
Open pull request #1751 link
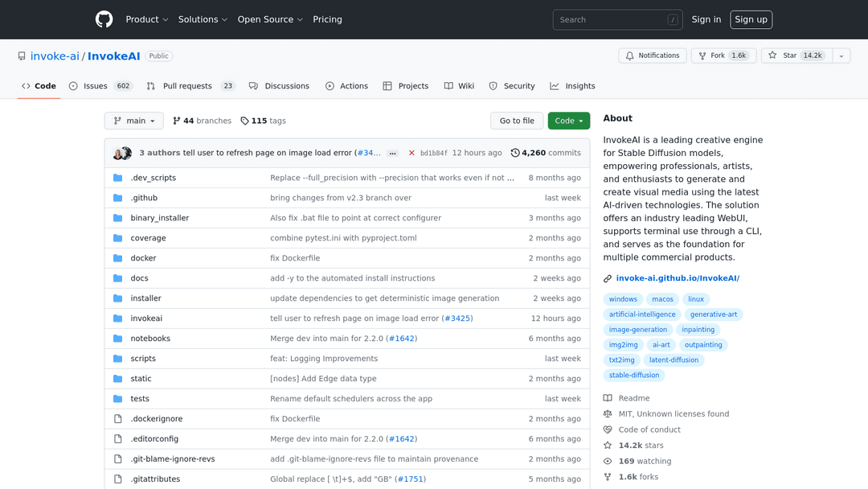click(410, 479)
